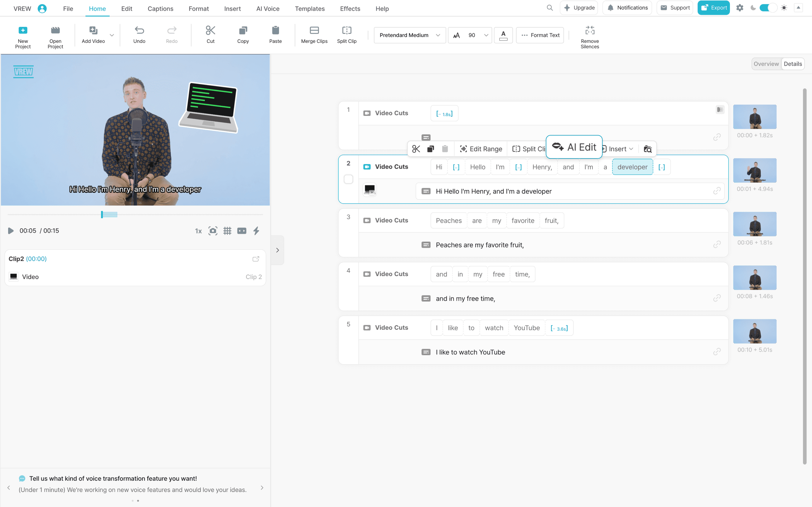Check the checkbox for clip 2
The height and width of the screenshot is (507, 812).
pos(348,179)
